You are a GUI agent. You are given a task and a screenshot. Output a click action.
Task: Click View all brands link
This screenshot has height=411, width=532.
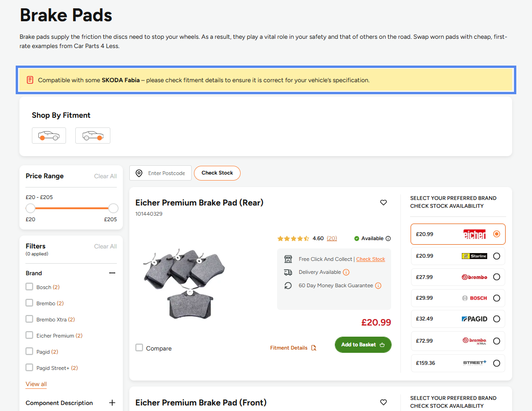tap(36, 384)
